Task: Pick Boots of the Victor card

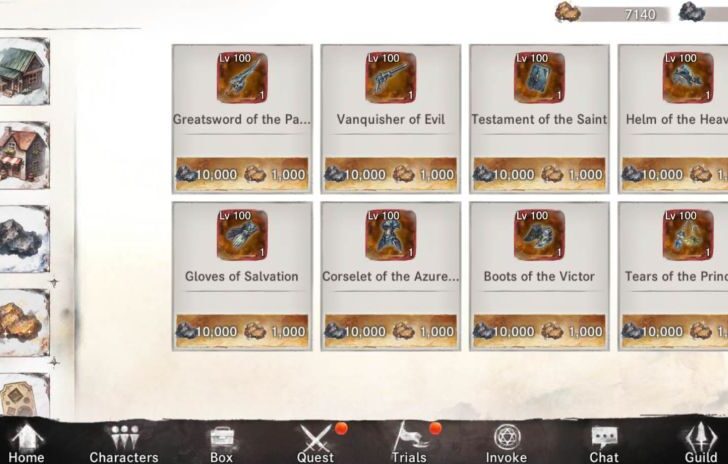Action: click(539, 276)
